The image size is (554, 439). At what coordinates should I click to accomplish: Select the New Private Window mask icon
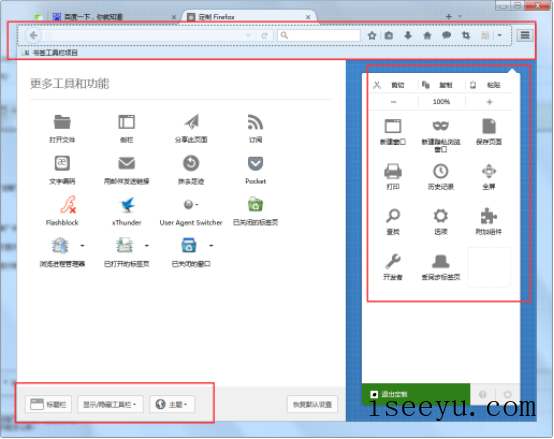[x=441, y=126]
